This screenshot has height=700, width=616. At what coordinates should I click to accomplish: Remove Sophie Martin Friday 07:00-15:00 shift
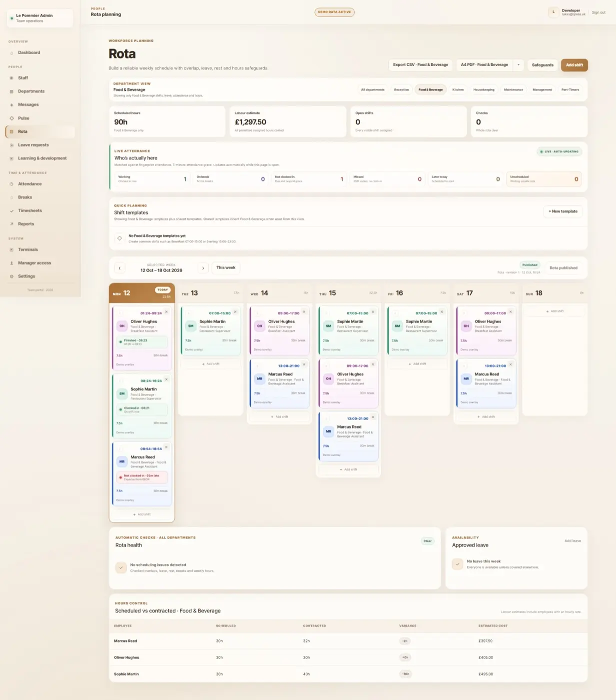point(442,312)
